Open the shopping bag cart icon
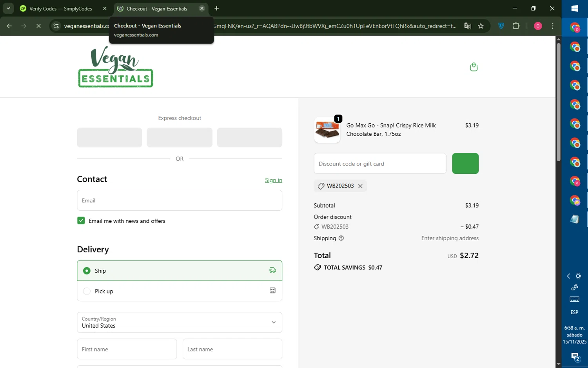Image resolution: width=588 pixels, height=368 pixels. click(474, 67)
